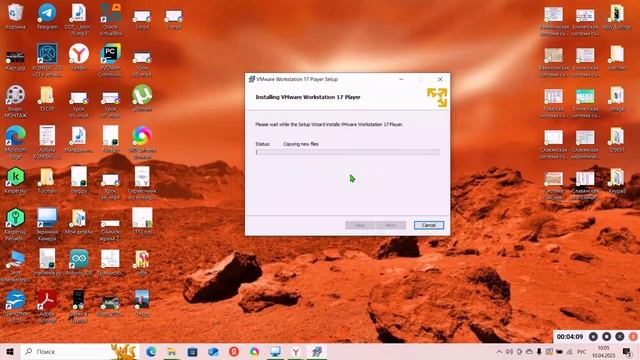Screen dimensions: 640x360
Task: Select the Oracle VirtualBox shortcut
Action: pyautogui.click(x=110, y=19)
